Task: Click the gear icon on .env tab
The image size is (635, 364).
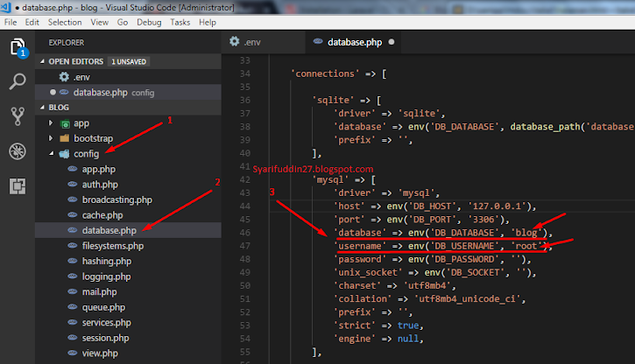Action: click(x=235, y=41)
